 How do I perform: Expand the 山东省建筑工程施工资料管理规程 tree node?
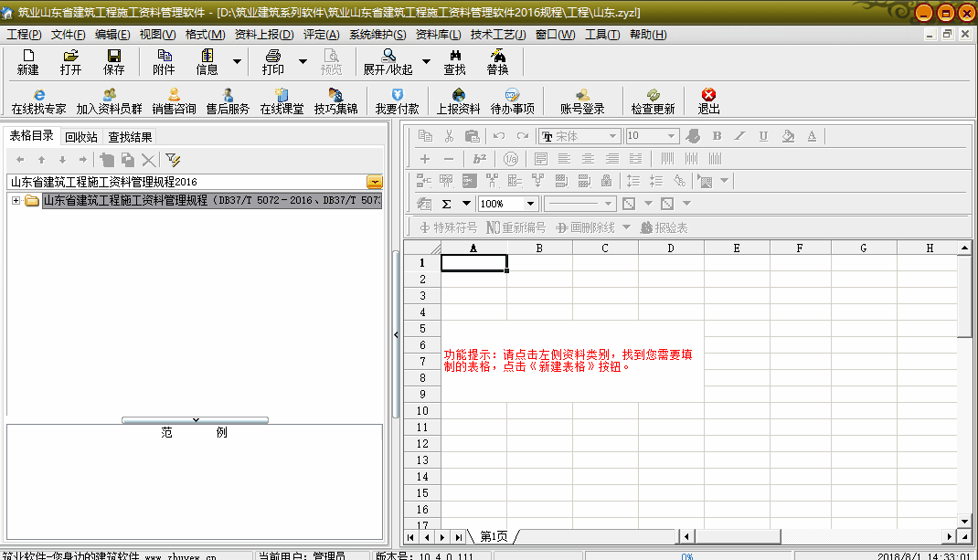pyautogui.click(x=16, y=201)
